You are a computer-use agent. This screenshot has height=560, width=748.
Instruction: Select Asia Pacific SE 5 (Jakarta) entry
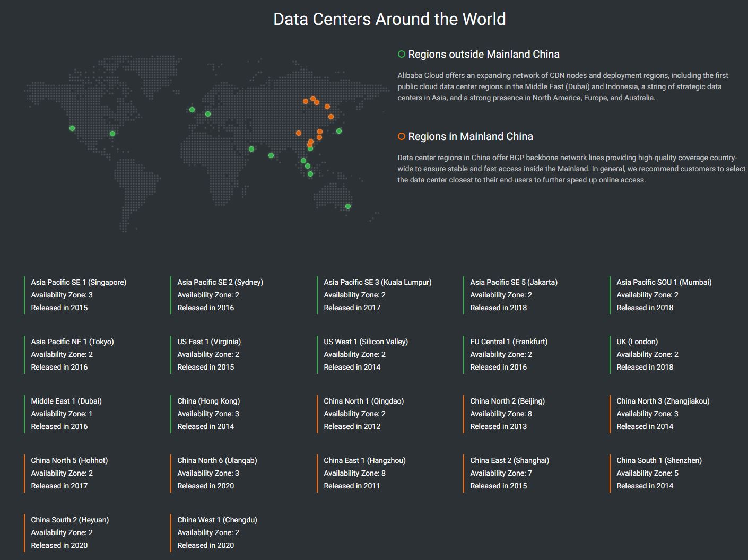click(x=514, y=282)
